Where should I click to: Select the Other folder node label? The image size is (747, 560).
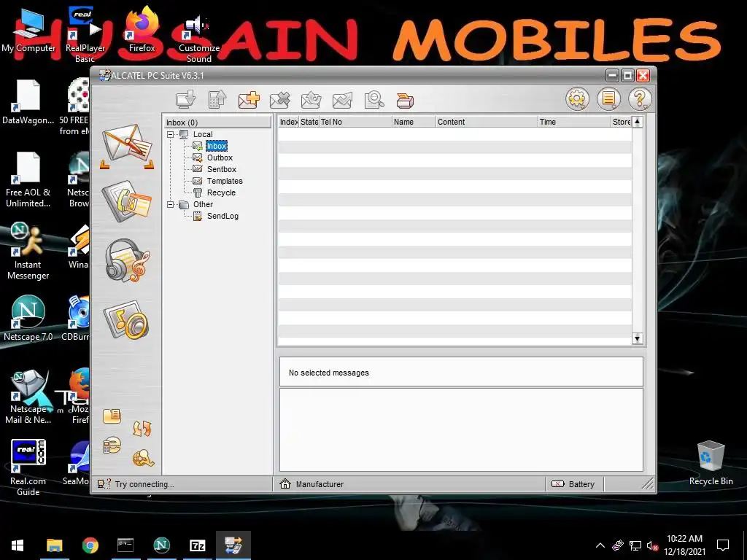point(203,205)
